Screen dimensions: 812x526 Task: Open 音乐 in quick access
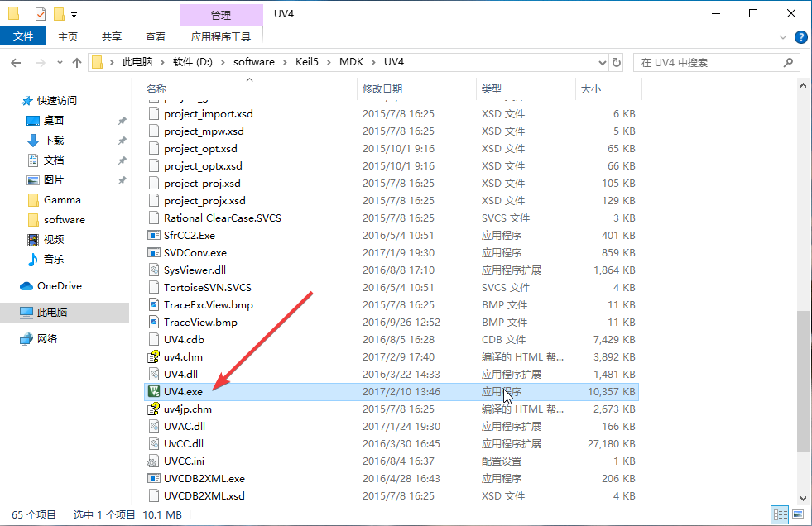(x=45, y=259)
